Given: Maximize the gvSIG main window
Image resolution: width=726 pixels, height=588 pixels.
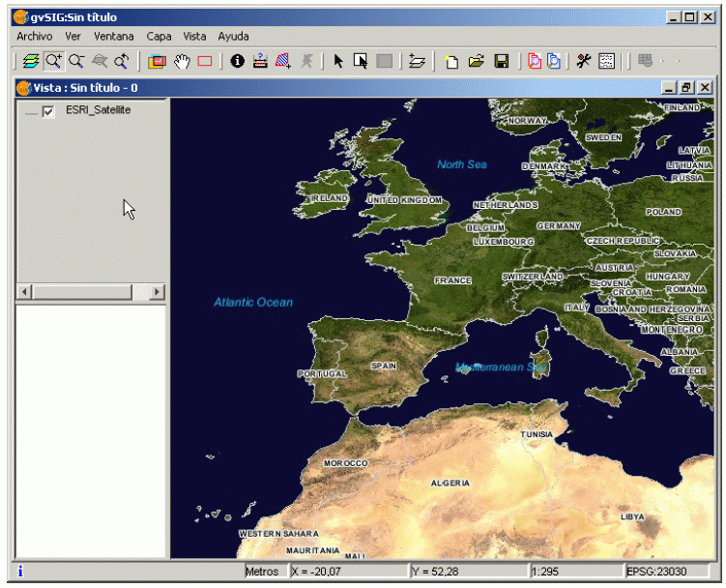Looking at the screenshot, I should point(690,17).
